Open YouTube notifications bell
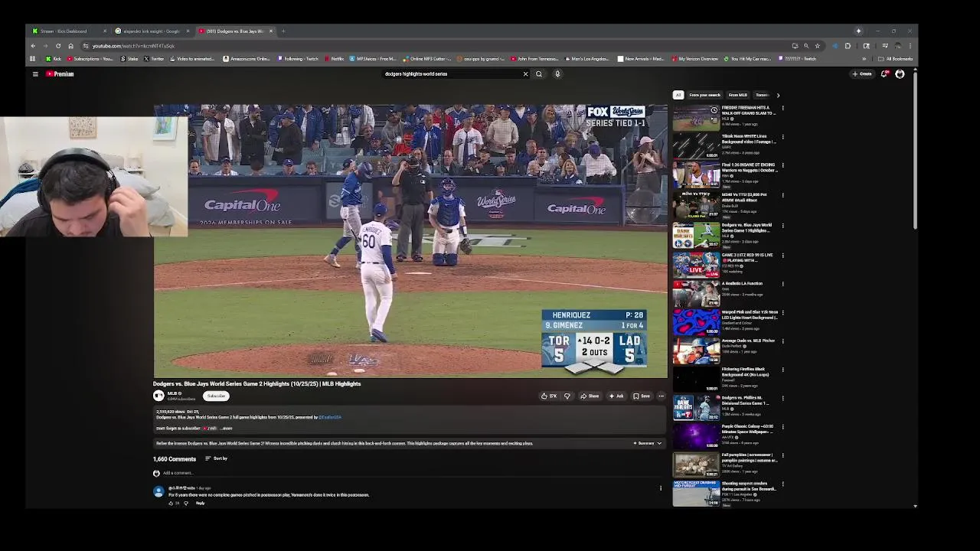The height and width of the screenshot is (551, 980). (x=884, y=74)
